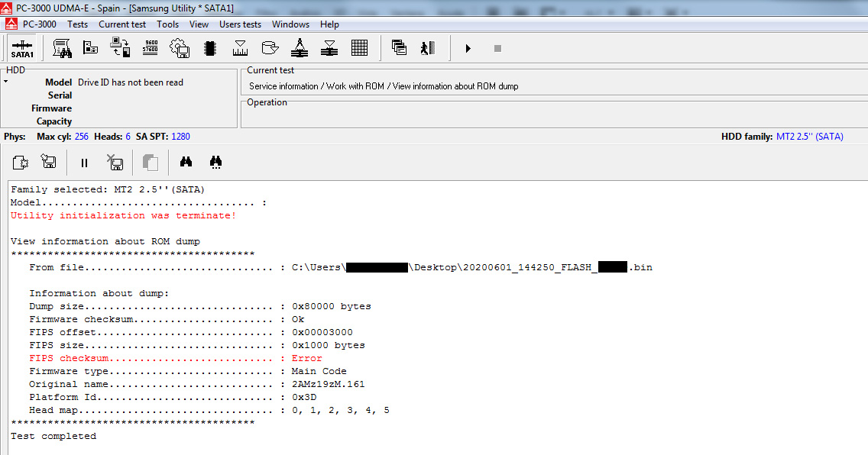
Task: Click the 'Firmware checksum' Ok line
Action: coord(167,320)
